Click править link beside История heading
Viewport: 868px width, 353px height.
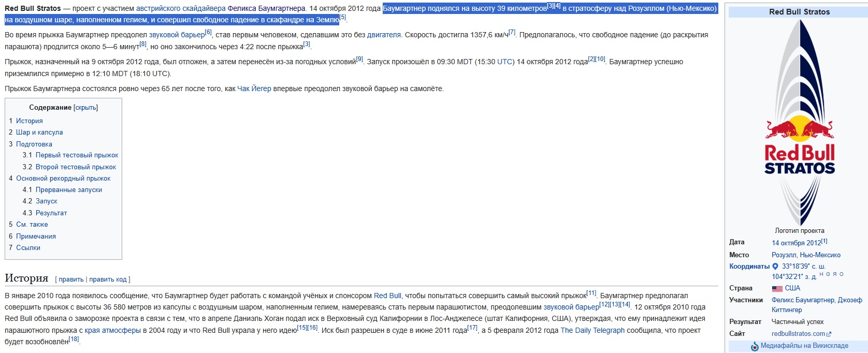coord(71,280)
